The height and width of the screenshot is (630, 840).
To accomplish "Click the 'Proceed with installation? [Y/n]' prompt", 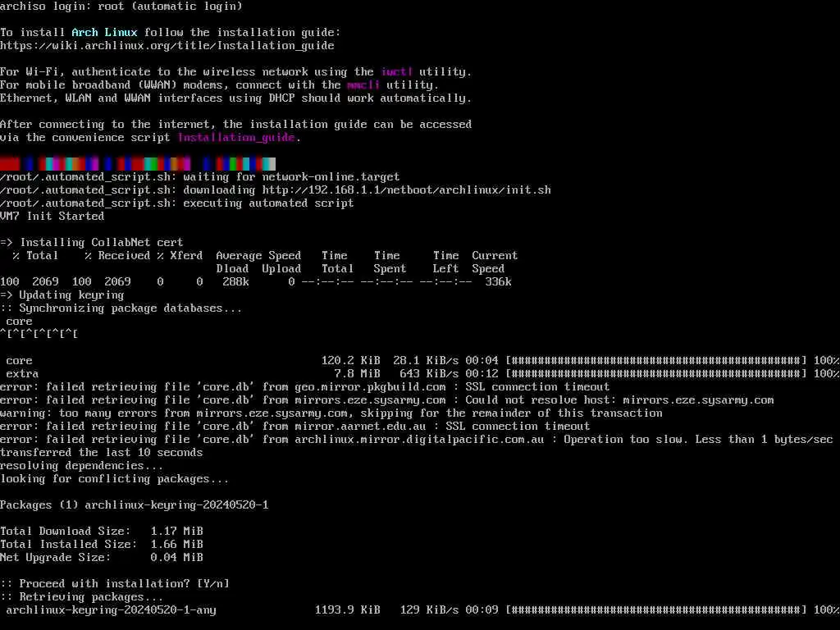I will [x=115, y=583].
